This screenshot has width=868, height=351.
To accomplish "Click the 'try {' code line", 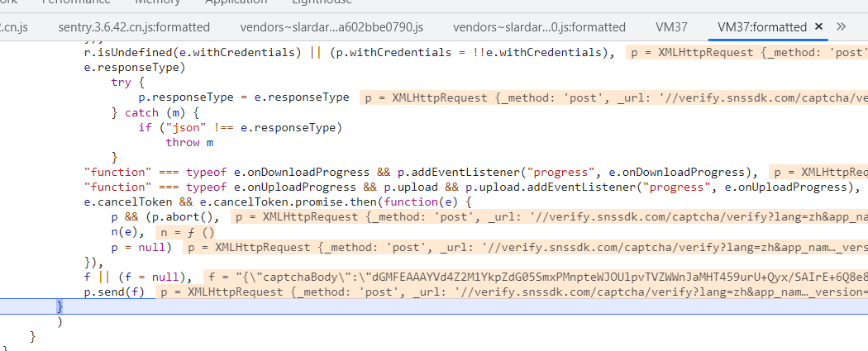I will tap(127, 83).
